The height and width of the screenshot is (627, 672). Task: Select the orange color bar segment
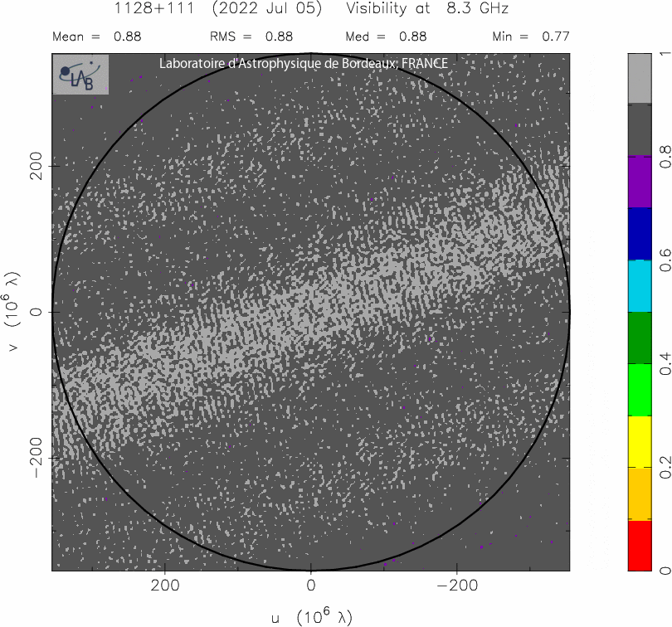[x=640, y=494]
